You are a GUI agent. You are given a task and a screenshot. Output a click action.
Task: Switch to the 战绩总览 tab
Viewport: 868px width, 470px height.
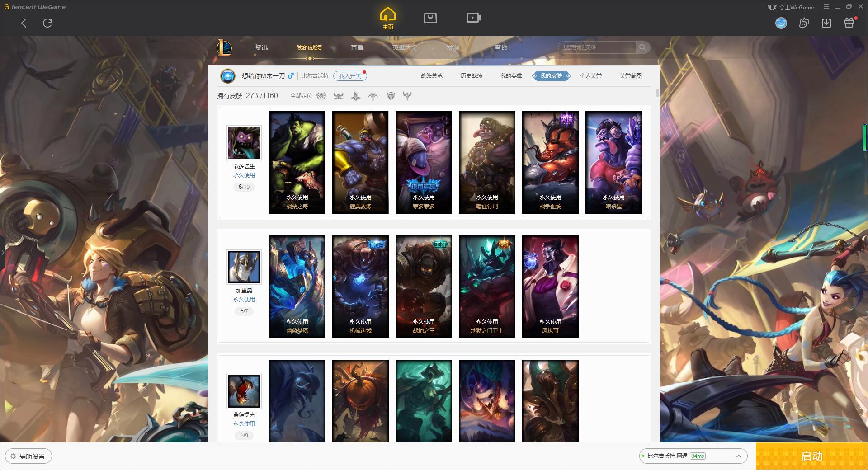[432, 76]
